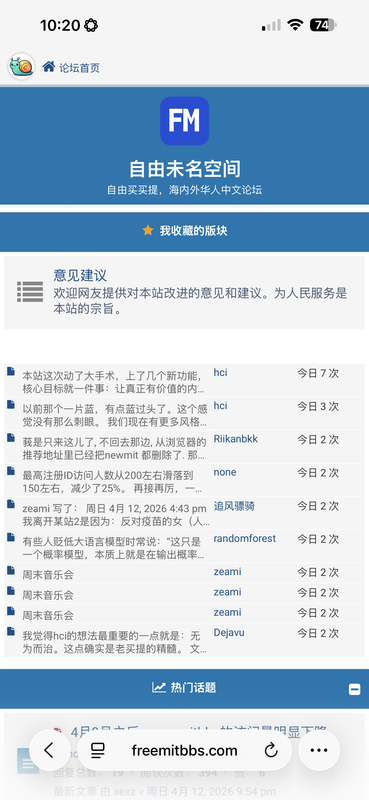Open the post starting 最高注册ID访问人数

click(112, 482)
